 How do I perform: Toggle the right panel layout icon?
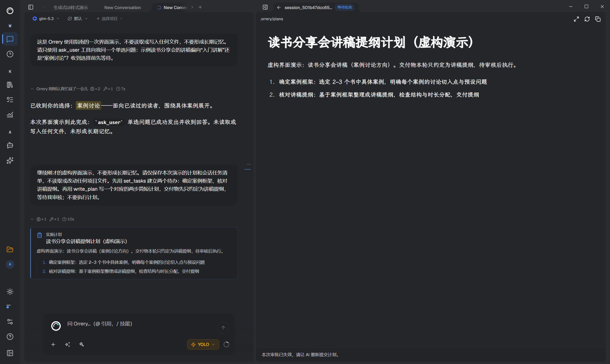pos(265,7)
